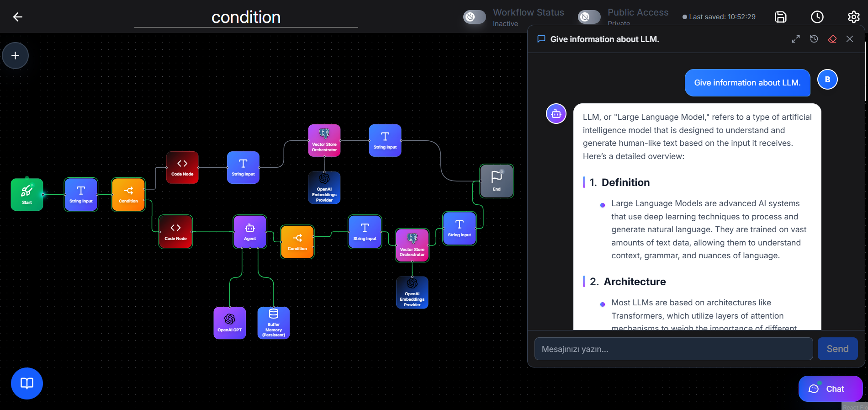Image resolution: width=868 pixels, height=410 pixels.
Task: Toggle the Workflow Status switch
Action: tap(474, 17)
